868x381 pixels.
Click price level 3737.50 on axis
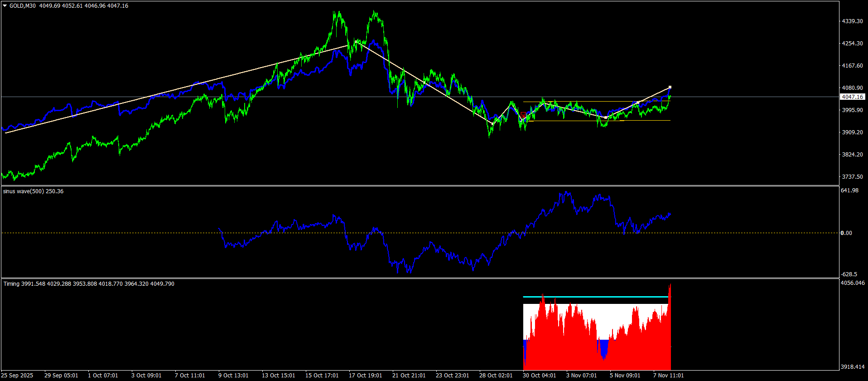pos(852,177)
